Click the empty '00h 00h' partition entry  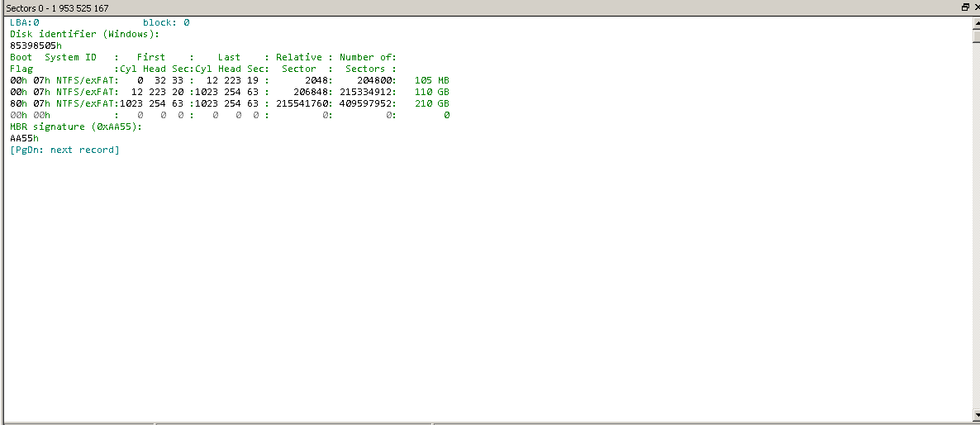30,115
